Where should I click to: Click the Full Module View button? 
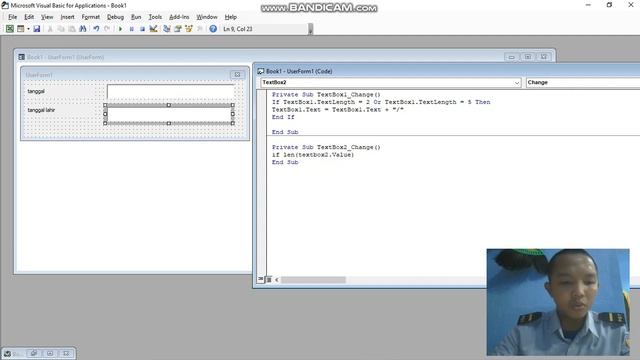pyautogui.click(x=269, y=280)
